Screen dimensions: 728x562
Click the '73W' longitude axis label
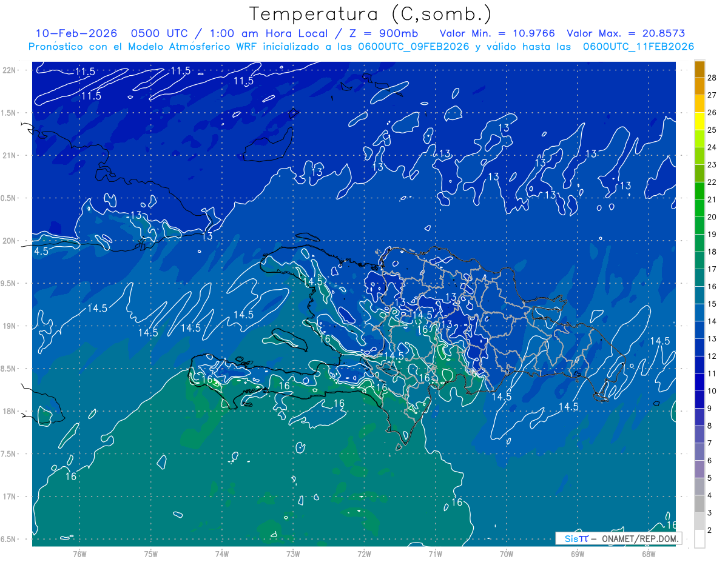(292, 554)
